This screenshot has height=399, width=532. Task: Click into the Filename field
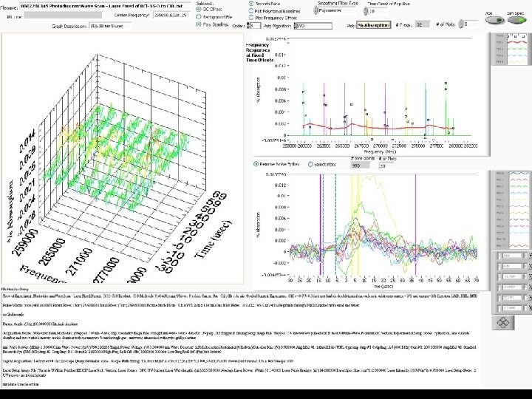pos(106,6)
